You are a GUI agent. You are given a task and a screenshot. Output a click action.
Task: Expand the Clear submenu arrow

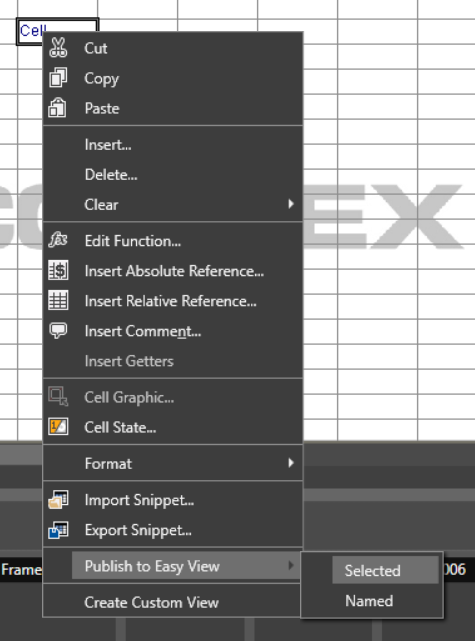coord(291,204)
